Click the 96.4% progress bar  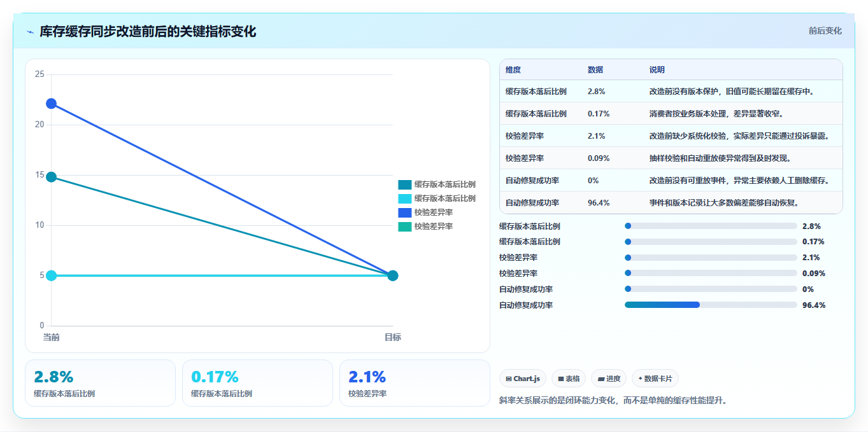pos(711,305)
